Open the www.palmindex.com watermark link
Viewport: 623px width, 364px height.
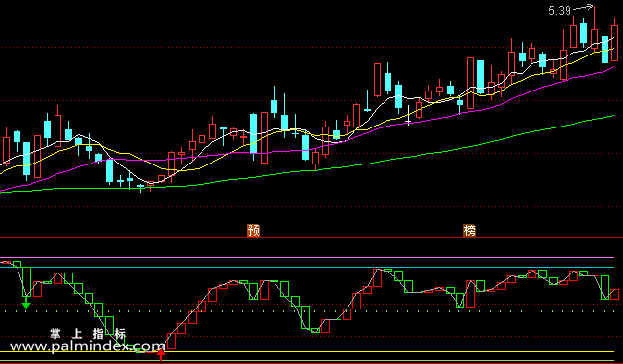click(x=87, y=346)
